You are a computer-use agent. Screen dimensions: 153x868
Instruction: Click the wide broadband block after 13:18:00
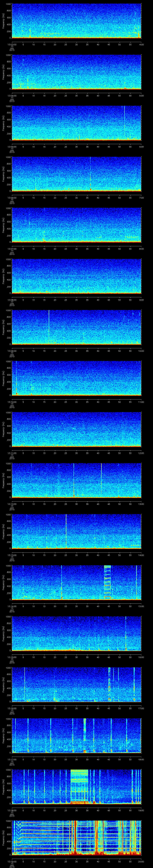click(79, 787)
